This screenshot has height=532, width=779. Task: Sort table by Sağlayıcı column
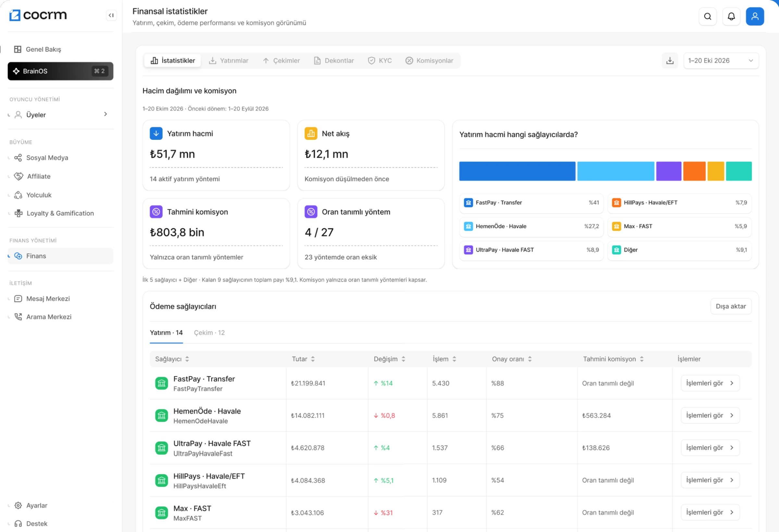coord(172,359)
